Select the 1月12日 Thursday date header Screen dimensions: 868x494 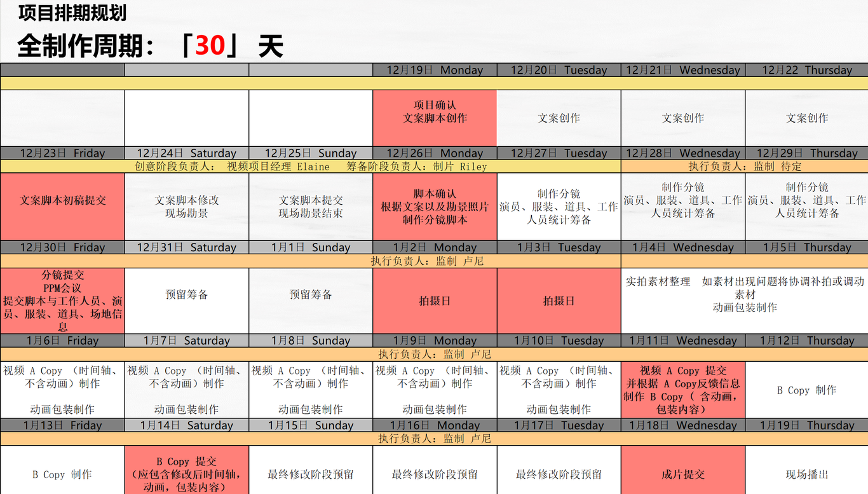point(807,341)
